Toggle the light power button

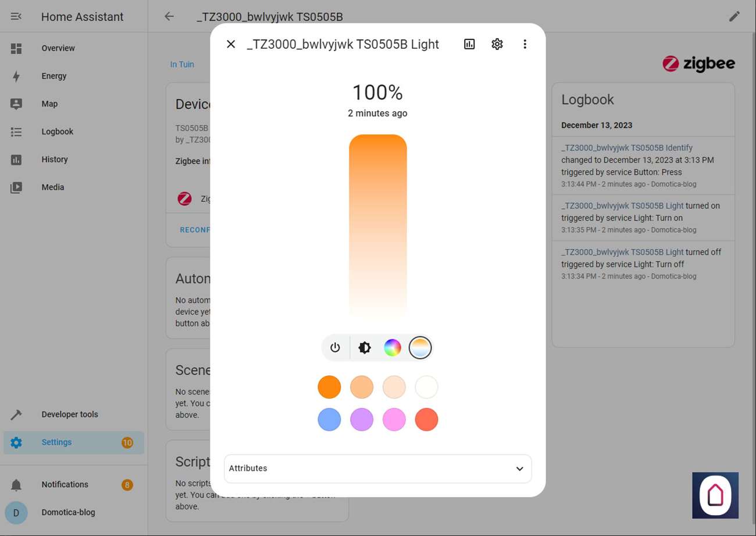(x=335, y=348)
